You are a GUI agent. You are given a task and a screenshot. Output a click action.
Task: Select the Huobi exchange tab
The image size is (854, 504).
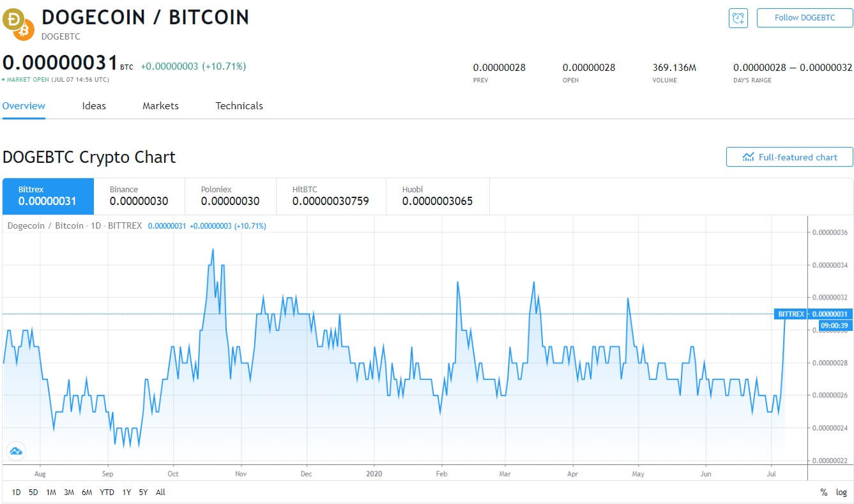pos(438,196)
